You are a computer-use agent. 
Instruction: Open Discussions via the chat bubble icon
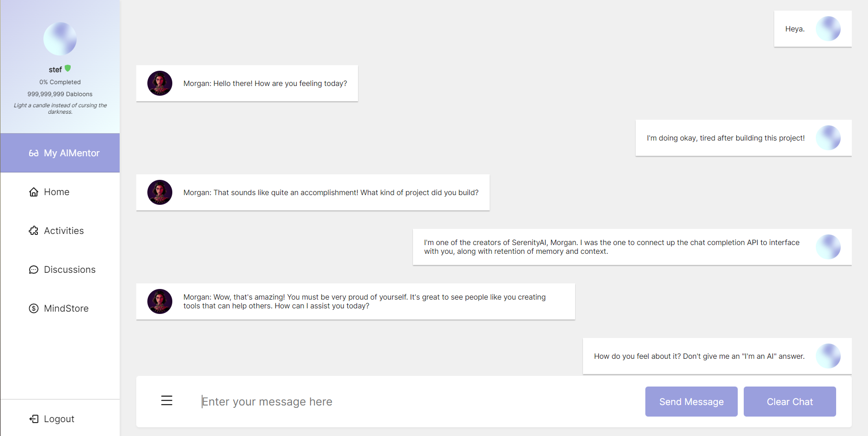[x=34, y=269]
